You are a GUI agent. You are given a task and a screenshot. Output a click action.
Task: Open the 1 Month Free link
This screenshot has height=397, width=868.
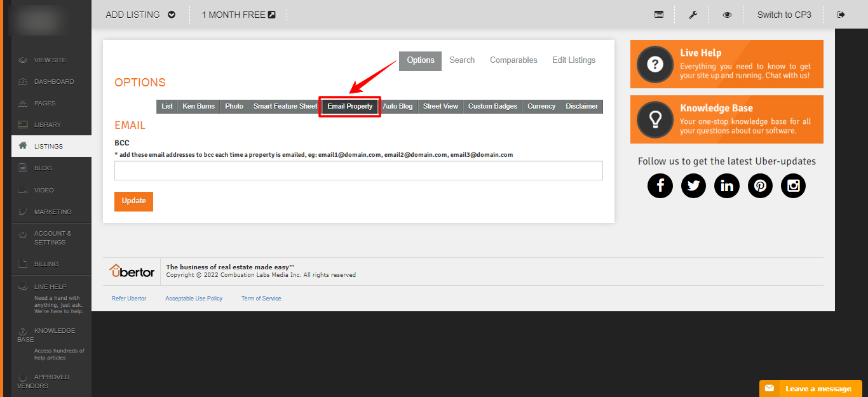point(238,15)
